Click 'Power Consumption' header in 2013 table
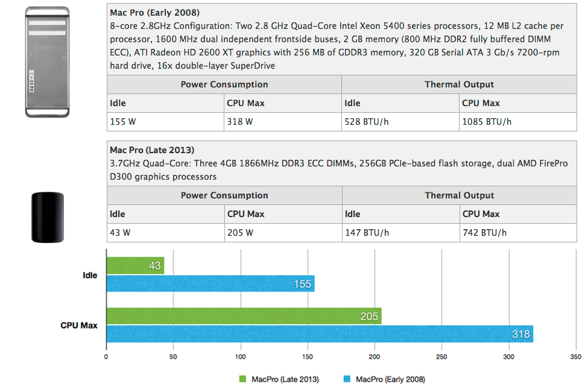The height and width of the screenshot is (392, 585). pyautogui.click(x=224, y=195)
